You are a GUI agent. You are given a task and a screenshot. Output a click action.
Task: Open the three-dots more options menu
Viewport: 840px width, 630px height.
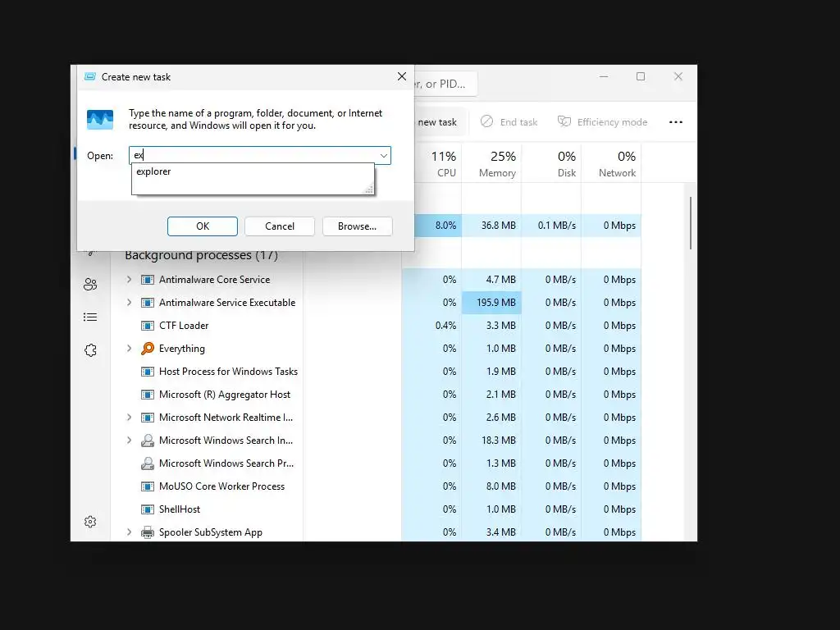[x=676, y=122]
